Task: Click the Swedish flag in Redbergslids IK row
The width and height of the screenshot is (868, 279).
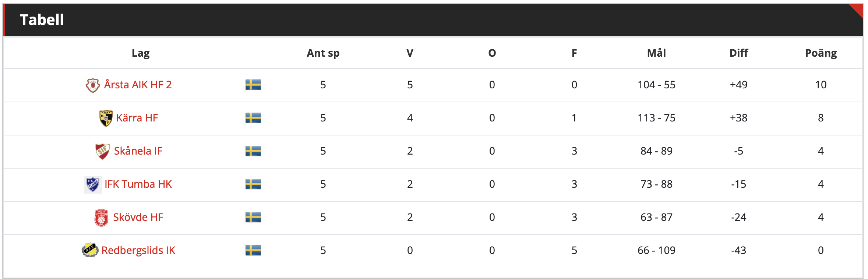Action: point(253,250)
